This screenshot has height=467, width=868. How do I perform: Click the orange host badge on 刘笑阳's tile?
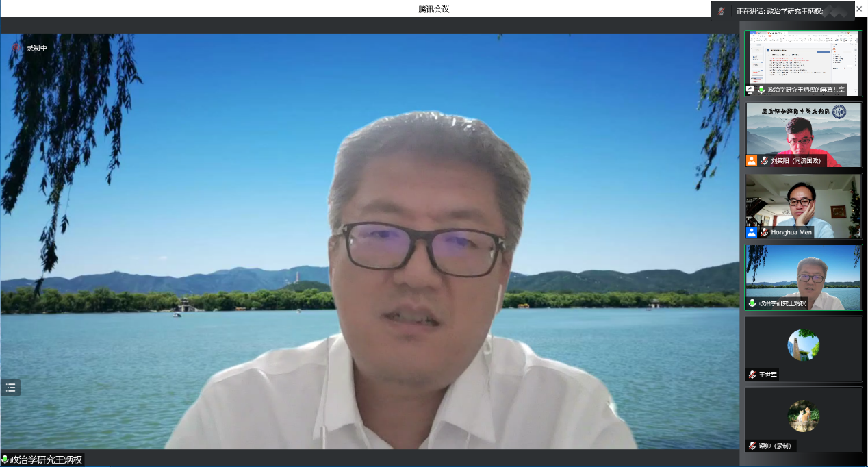[752, 161]
